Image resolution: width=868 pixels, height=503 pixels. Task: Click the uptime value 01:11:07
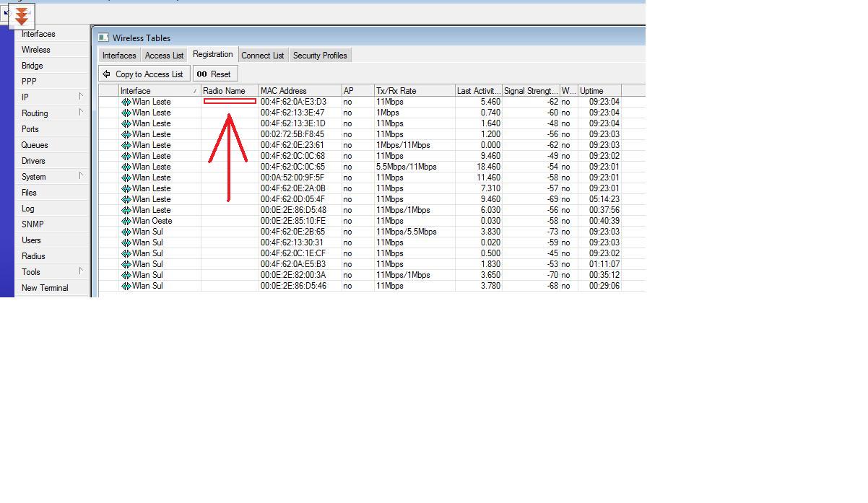[x=604, y=264]
